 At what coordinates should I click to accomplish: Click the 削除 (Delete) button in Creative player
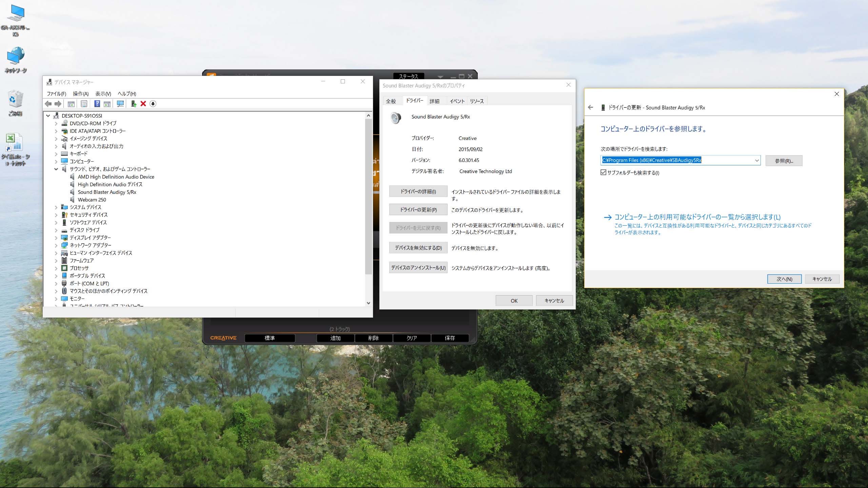pos(373,338)
